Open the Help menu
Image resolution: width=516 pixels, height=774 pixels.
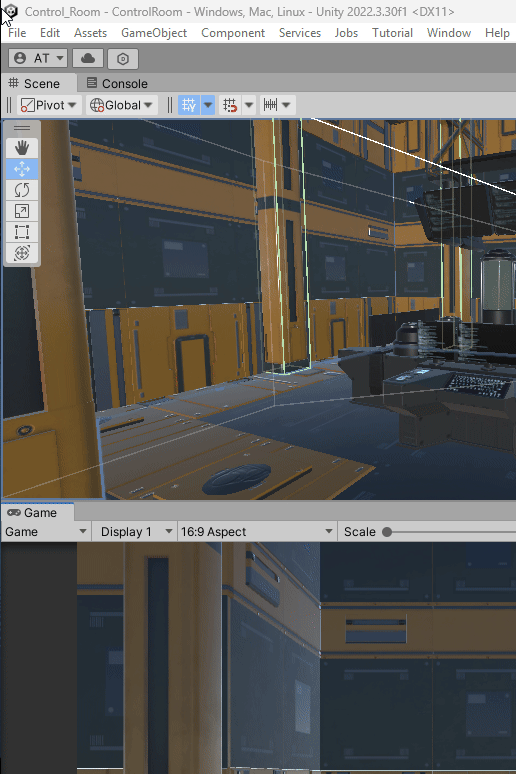[497, 33]
